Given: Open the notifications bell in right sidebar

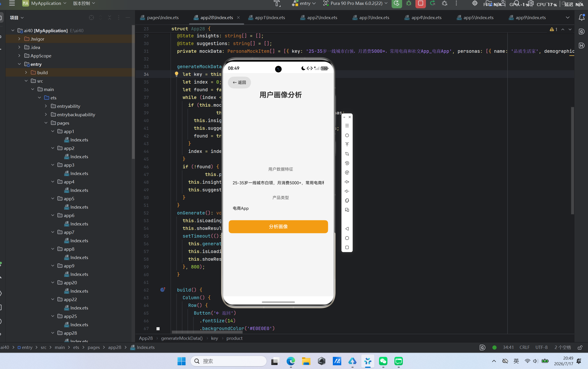Looking at the screenshot, I should [x=581, y=17].
